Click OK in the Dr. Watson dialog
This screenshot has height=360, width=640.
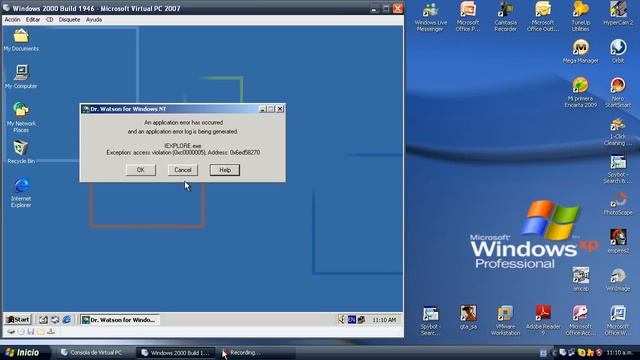[x=140, y=170]
